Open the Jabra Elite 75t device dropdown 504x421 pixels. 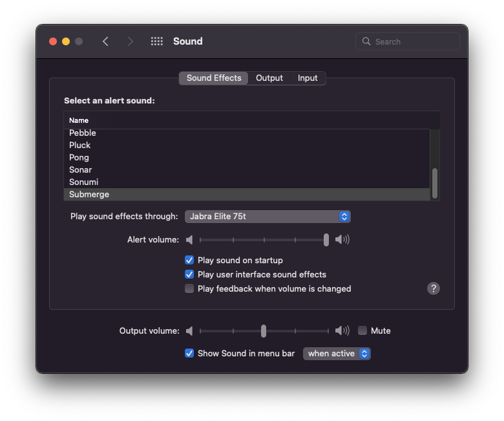point(268,217)
